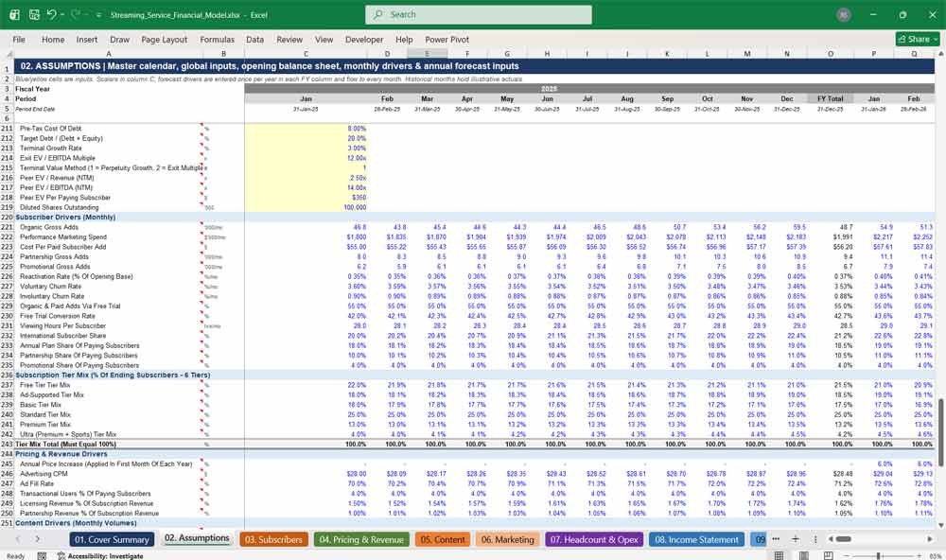Click the 63% zoom level button

pos(935,556)
